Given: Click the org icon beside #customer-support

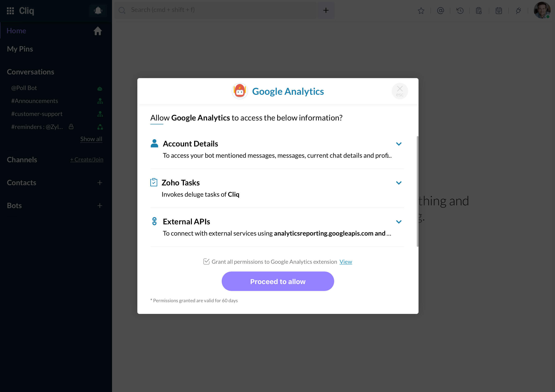Looking at the screenshot, I should (x=100, y=114).
